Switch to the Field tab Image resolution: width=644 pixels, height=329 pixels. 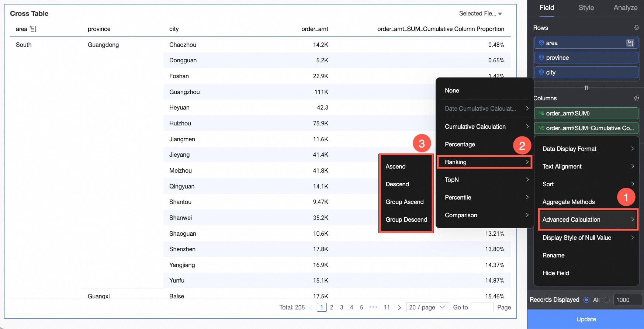(547, 8)
